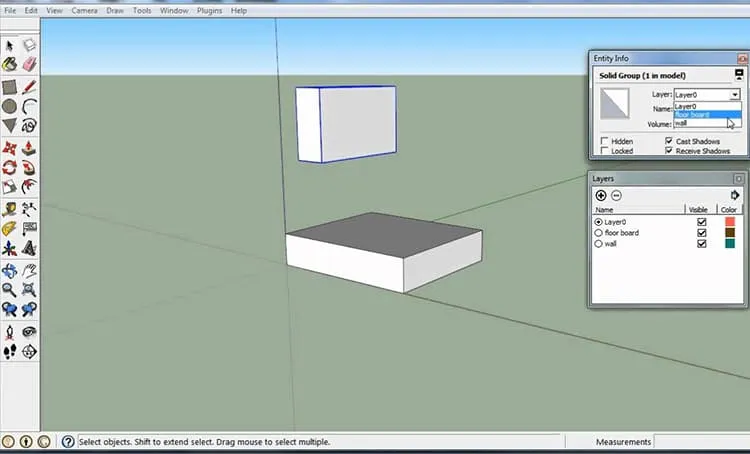This screenshot has width=750, height=454.
Task: Select the Circle tool
Action: click(x=10, y=106)
